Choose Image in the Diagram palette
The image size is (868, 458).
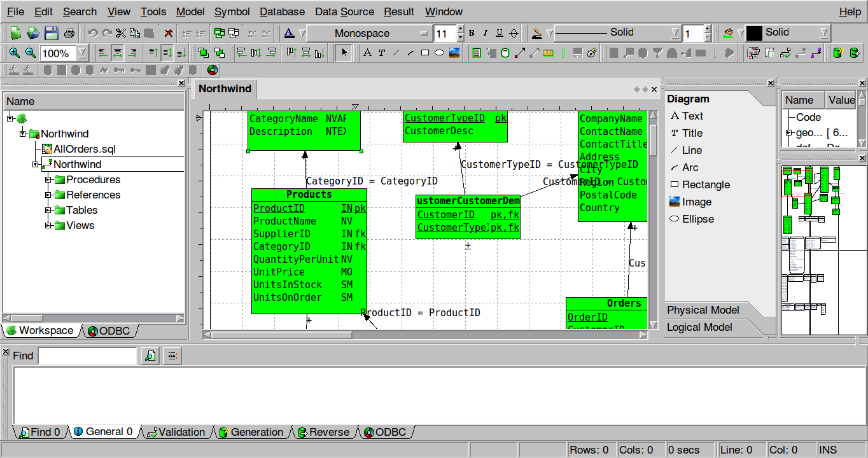(x=690, y=202)
